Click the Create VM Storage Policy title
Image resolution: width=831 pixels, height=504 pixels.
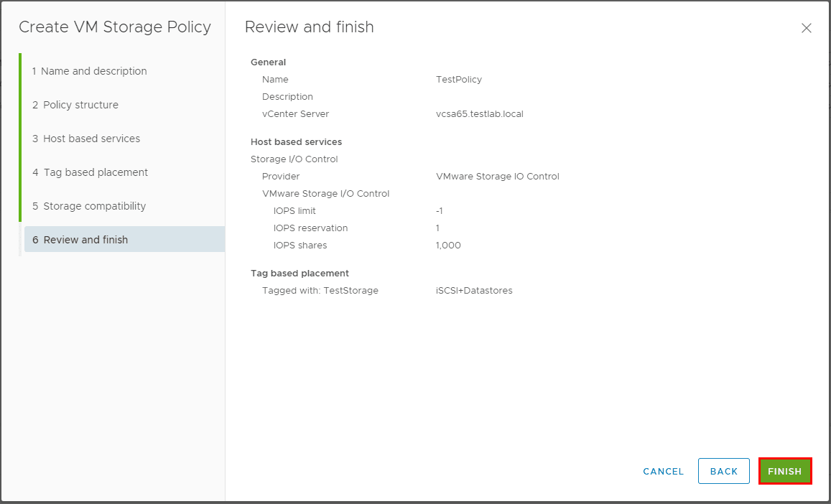click(x=115, y=27)
